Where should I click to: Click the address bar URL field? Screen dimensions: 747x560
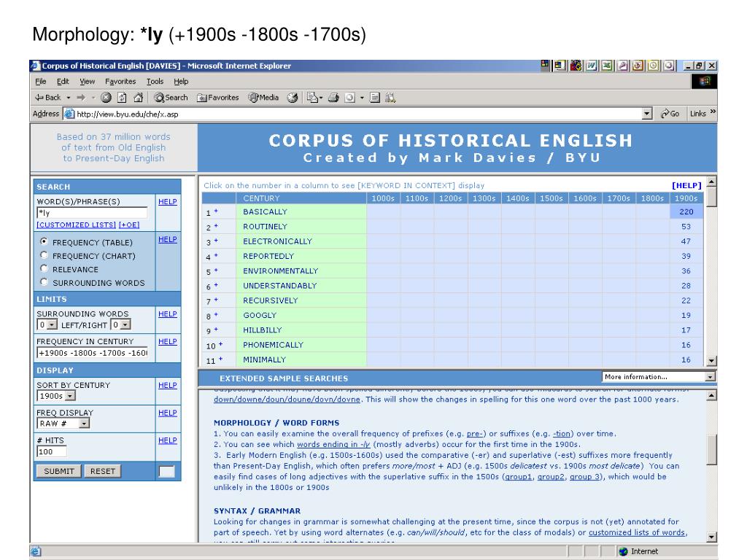pyautogui.click(x=357, y=114)
